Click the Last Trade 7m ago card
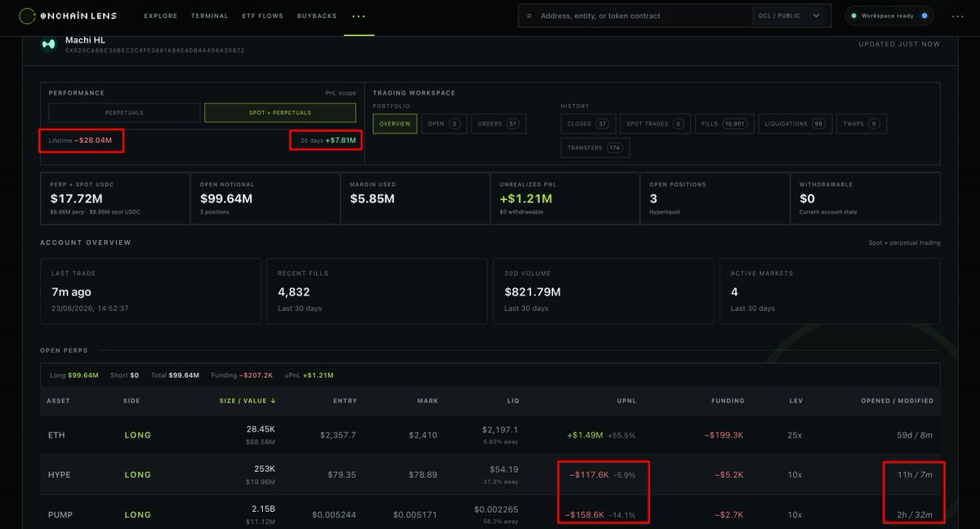This screenshot has width=980, height=529. (150, 292)
